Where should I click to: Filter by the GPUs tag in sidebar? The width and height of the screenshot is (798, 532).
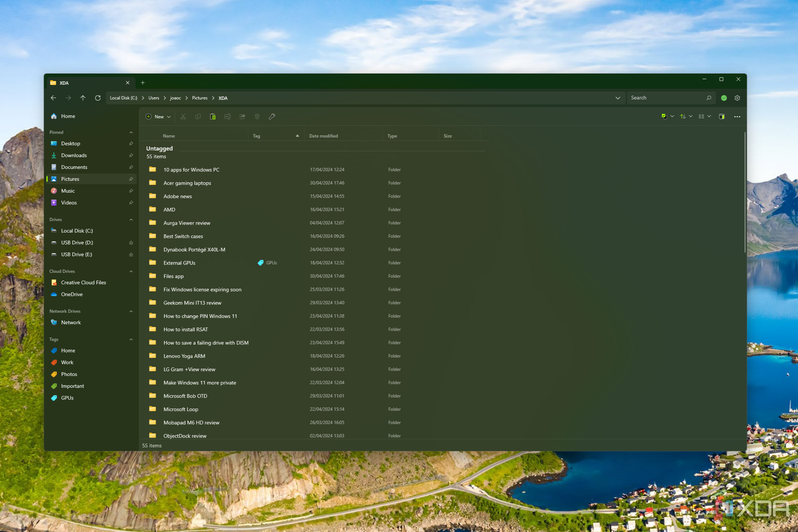coord(92,398)
